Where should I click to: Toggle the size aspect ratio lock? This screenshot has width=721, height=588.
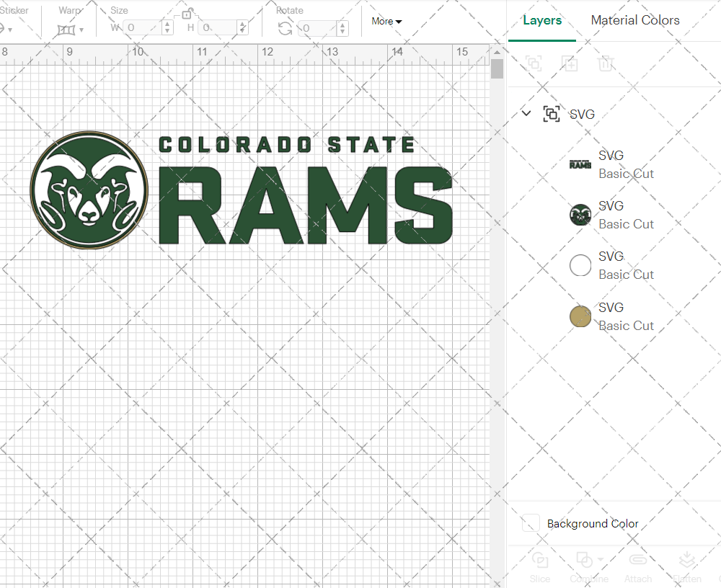[186, 14]
